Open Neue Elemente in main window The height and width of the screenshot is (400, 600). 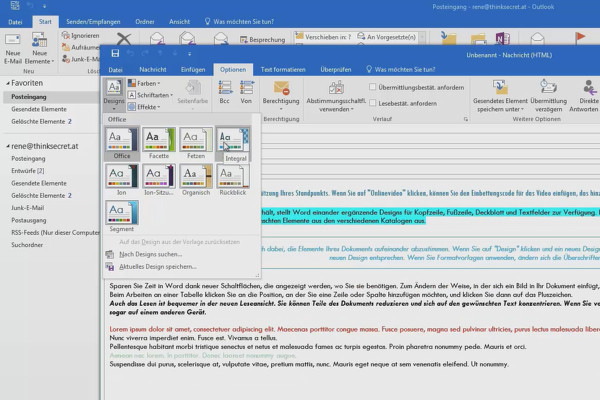[39, 49]
